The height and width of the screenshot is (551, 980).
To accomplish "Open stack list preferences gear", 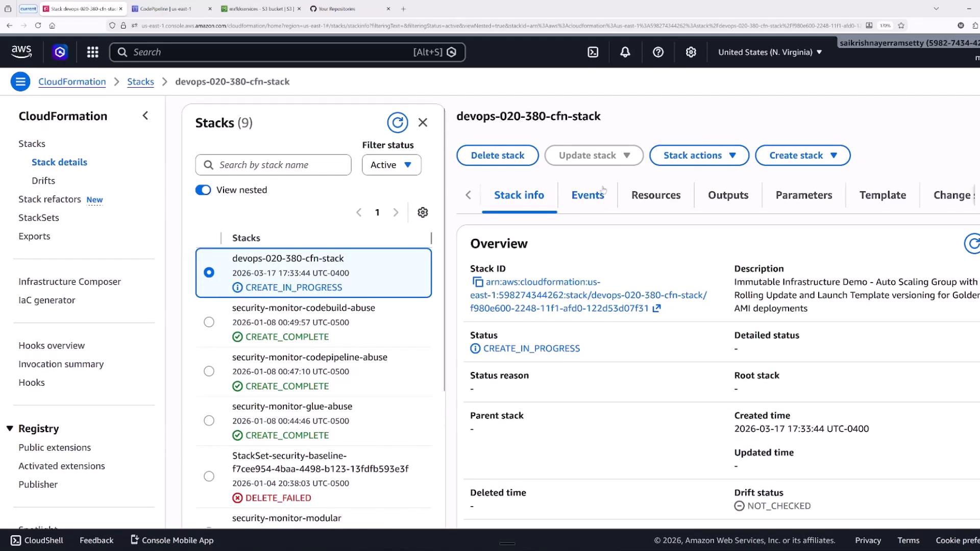I will click(x=423, y=212).
